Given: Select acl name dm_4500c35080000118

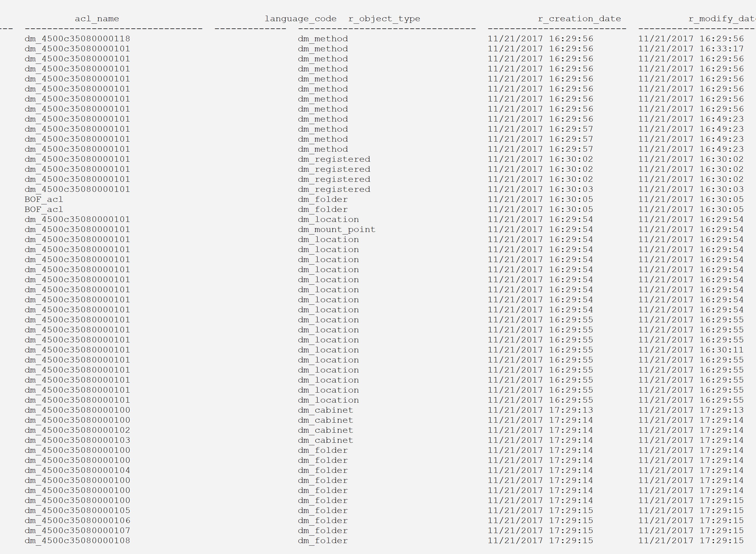Looking at the screenshot, I should (x=78, y=39).
